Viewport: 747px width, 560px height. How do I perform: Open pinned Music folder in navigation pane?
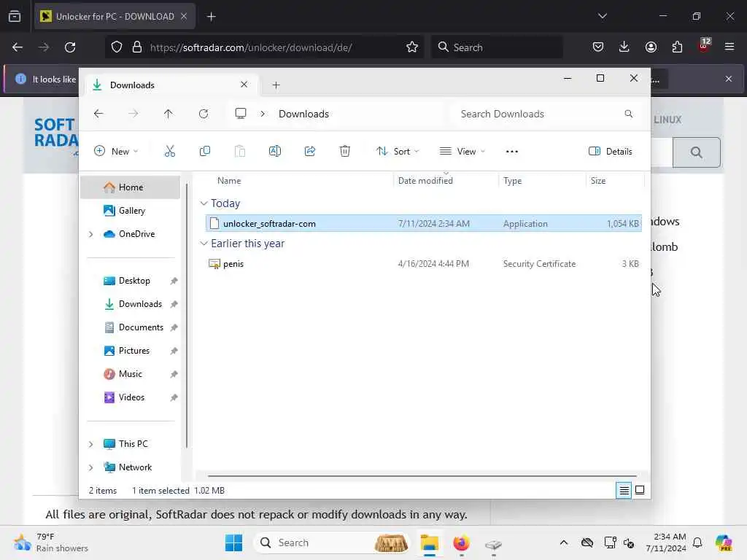(131, 374)
